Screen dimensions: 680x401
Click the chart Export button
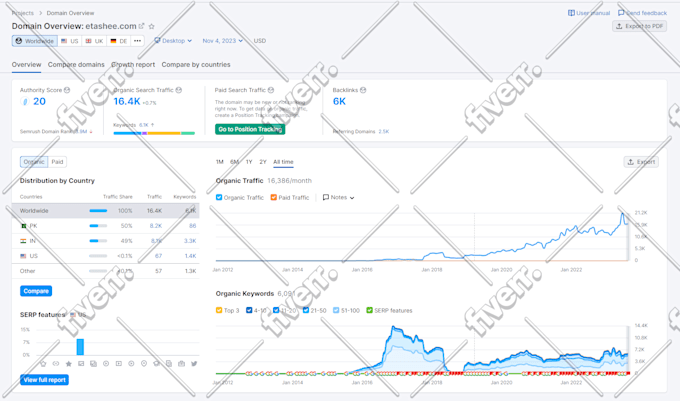coord(641,162)
